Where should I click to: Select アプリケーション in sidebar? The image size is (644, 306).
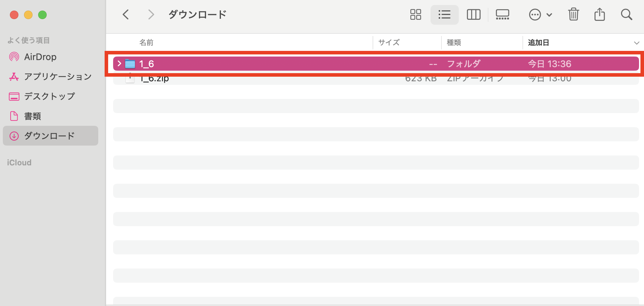(x=58, y=77)
